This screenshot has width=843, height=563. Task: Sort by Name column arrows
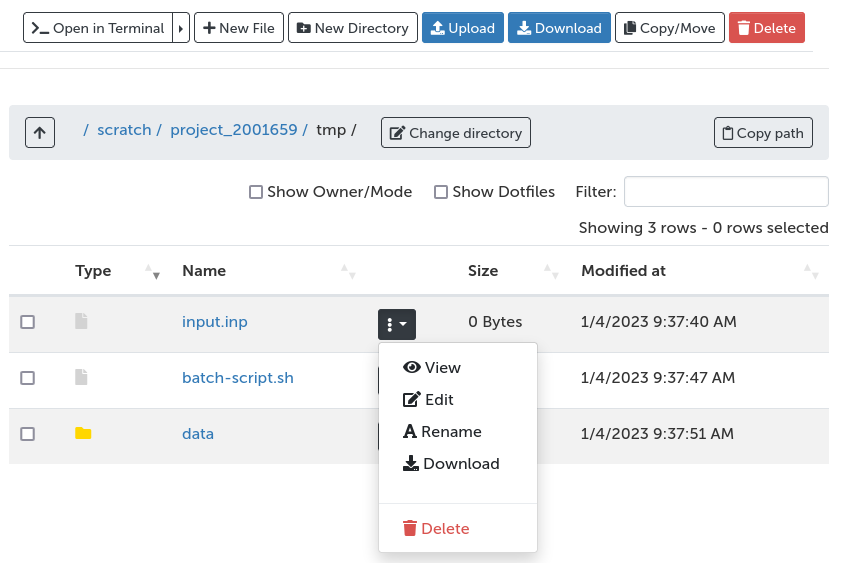pos(348,271)
